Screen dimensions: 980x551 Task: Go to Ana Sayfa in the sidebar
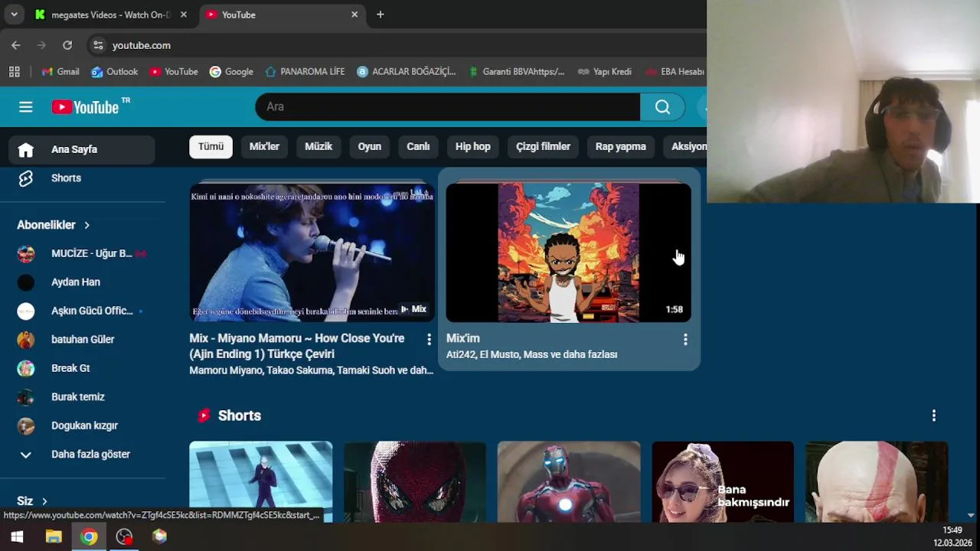82,149
